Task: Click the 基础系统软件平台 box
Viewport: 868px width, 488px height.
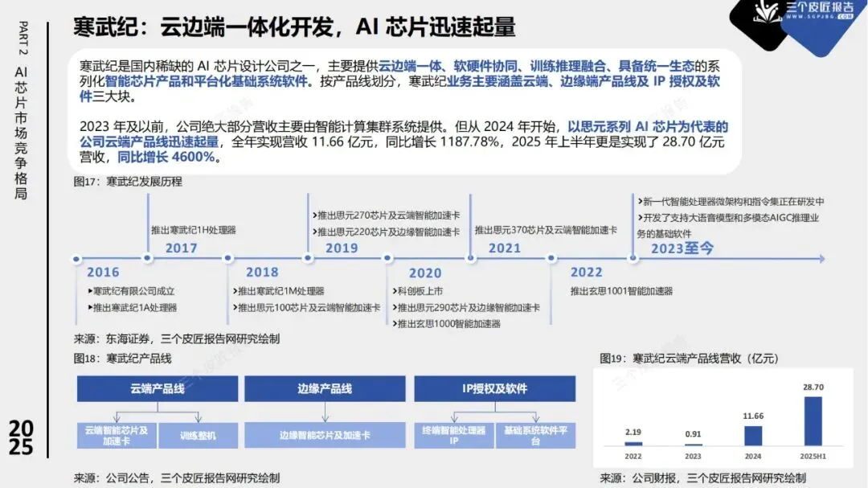Action: point(536,436)
